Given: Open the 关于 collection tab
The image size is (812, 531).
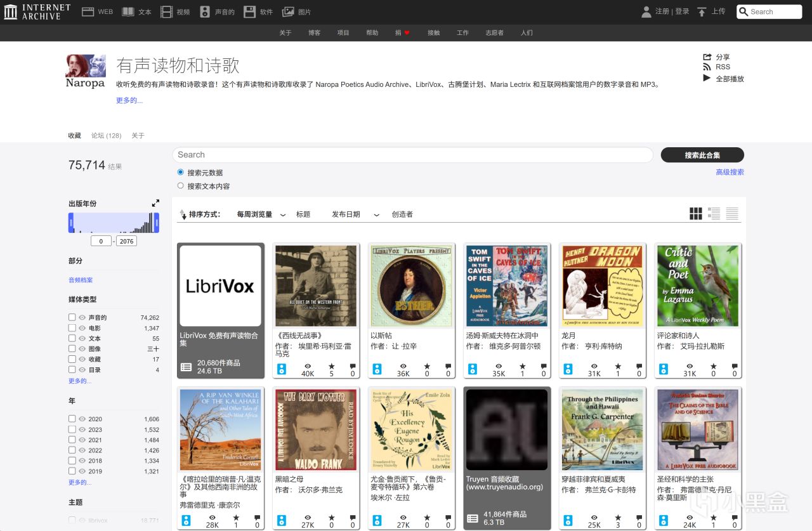Looking at the screenshot, I should [138, 135].
